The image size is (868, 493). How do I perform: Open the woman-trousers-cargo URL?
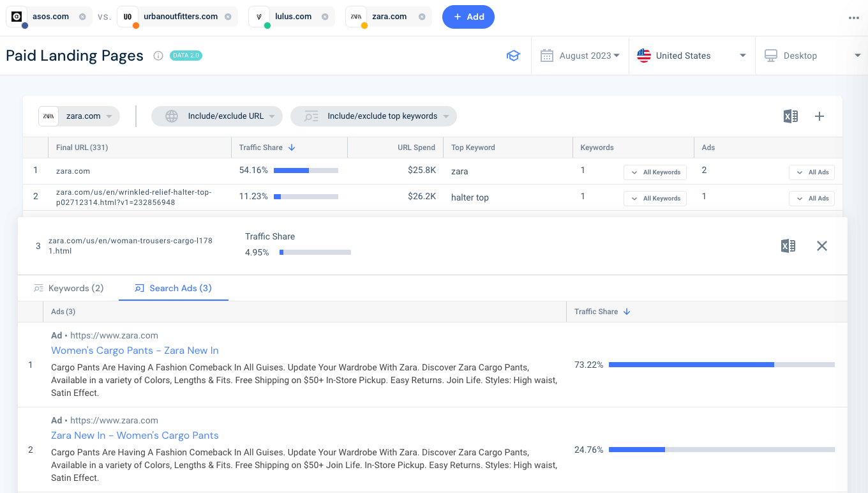(130, 246)
